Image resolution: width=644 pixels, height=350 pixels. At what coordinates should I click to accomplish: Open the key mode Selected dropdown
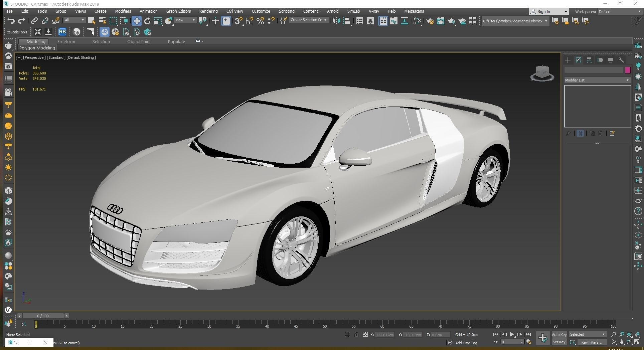point(587,334)
